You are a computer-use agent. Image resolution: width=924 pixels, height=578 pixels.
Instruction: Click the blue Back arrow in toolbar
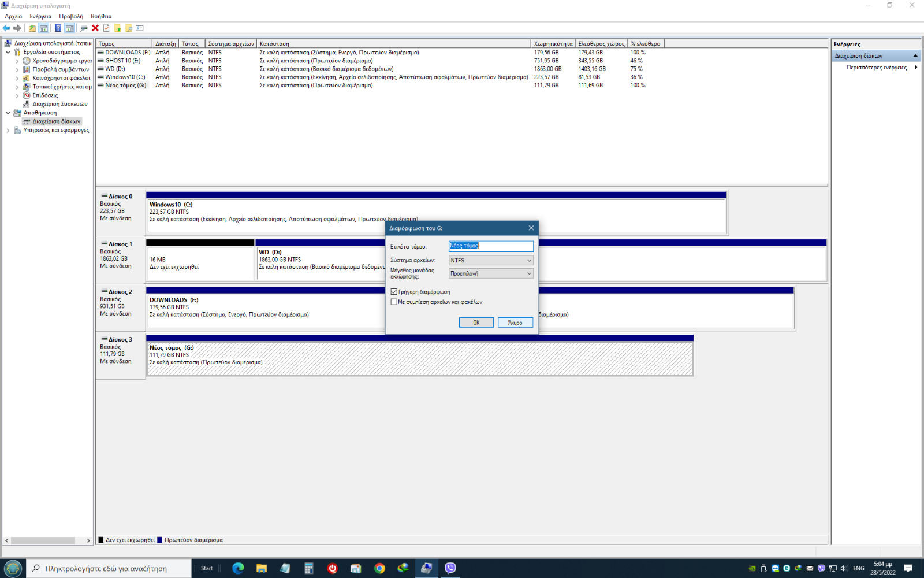6,28
